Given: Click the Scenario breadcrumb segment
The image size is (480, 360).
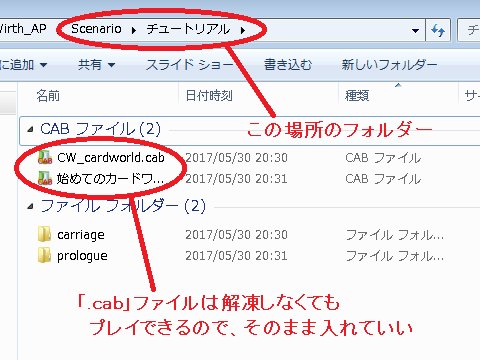Looking at the screenshot, I should click(96, 29).
